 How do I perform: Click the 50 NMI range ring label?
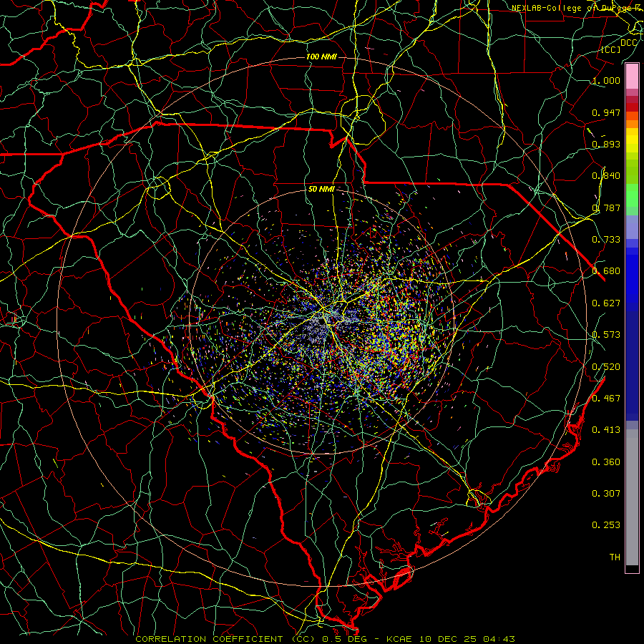(x=321, y=189)
